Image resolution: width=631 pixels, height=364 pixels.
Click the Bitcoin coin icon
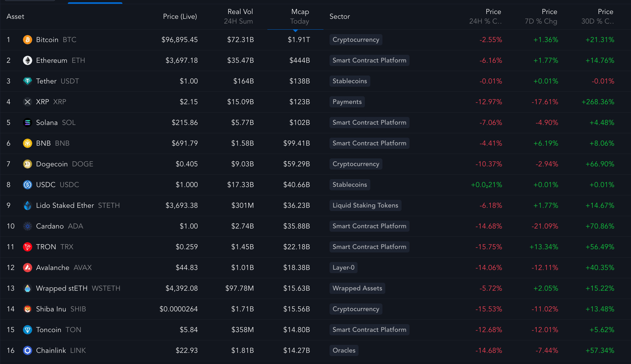click(28, 40)
